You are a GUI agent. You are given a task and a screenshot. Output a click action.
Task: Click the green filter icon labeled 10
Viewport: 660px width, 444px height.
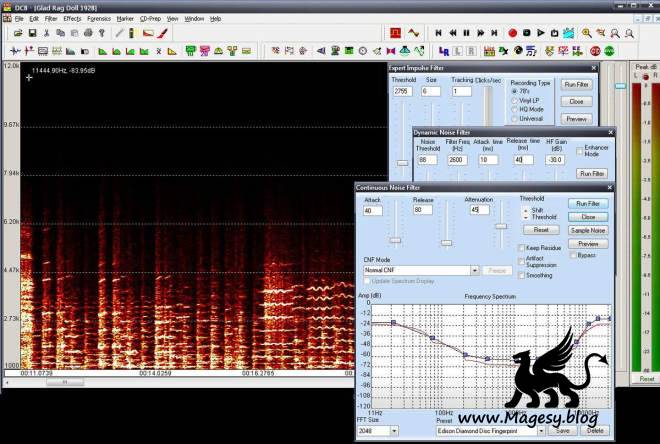coord(191,51)
